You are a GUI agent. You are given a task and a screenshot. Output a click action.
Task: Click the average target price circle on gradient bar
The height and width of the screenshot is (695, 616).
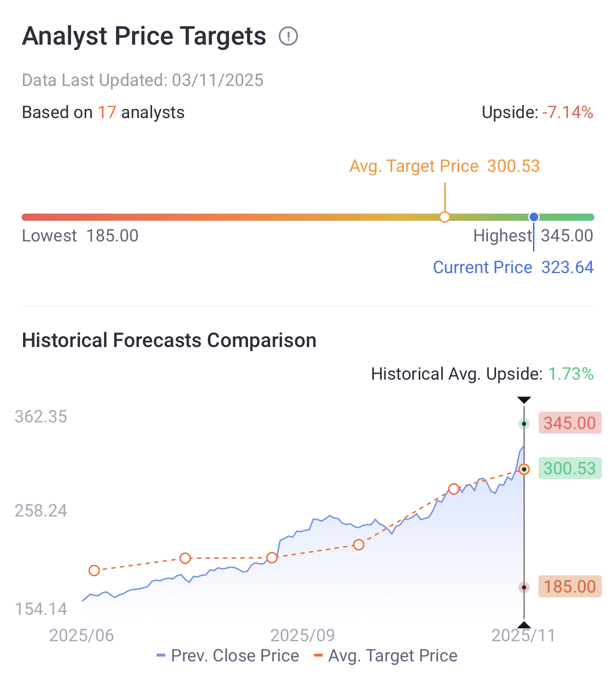pyautogui.click(x=445, y=217)
